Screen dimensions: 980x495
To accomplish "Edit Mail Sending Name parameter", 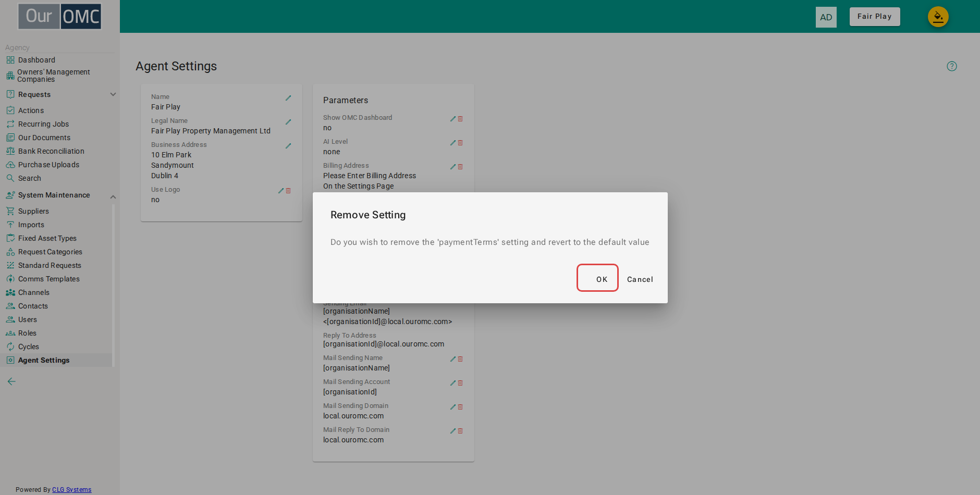I will (453, 359).
